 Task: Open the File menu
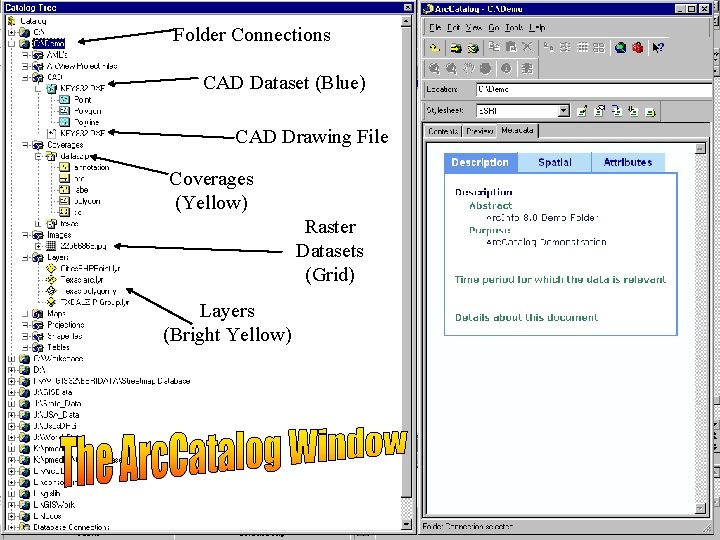click(435, 28)
